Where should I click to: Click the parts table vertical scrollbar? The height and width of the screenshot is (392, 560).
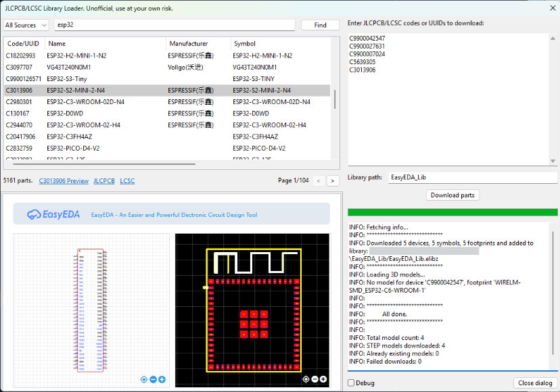[335, 99]
